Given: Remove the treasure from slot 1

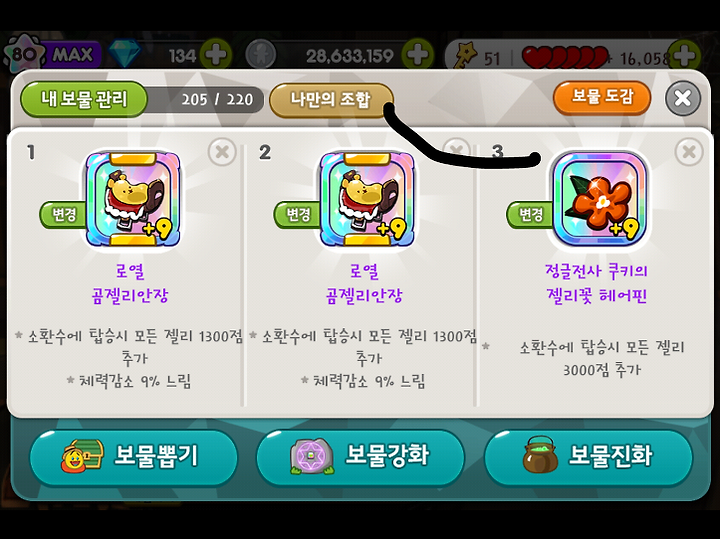Looking at the screenshot, I should pyautogui.click(x=222, y=152).
